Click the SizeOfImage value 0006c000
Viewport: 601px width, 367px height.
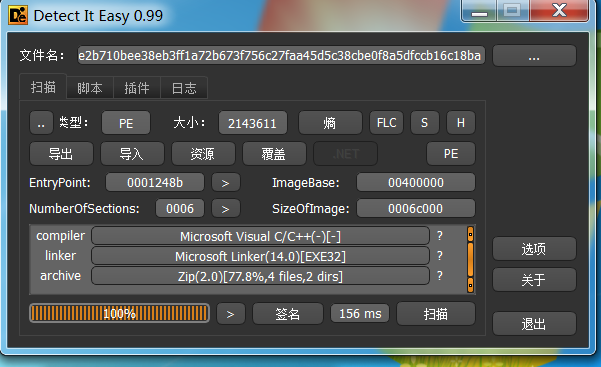click(415, 209)
